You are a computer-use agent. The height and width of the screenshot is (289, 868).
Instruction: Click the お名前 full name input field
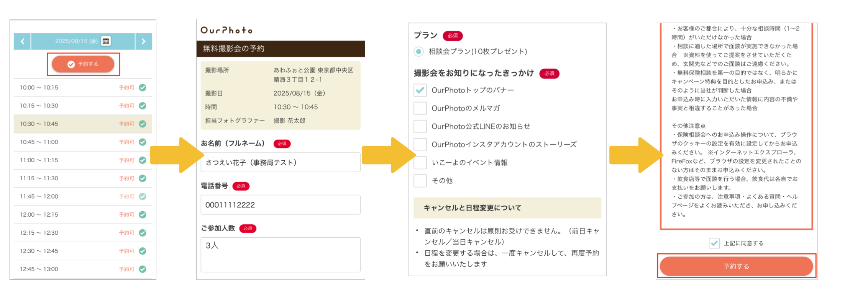pos(280,162)
